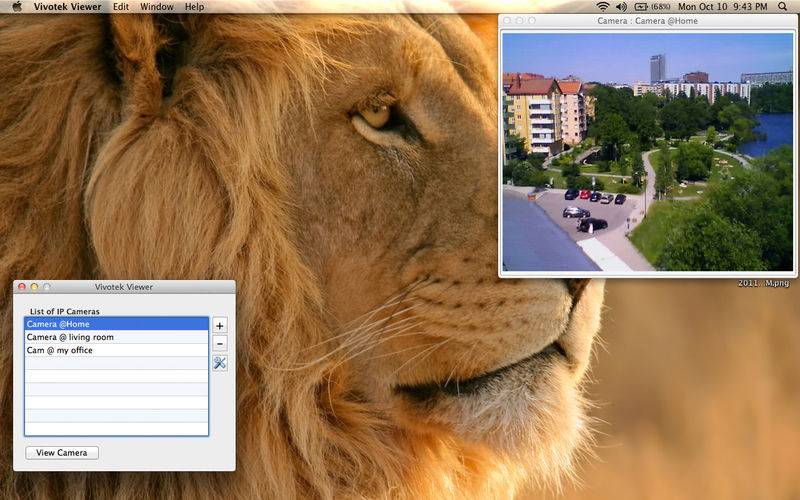Image resolution: width=800 pixels, height=500 pixels.
Task: Click the live camera video feed
Action: 647,152
